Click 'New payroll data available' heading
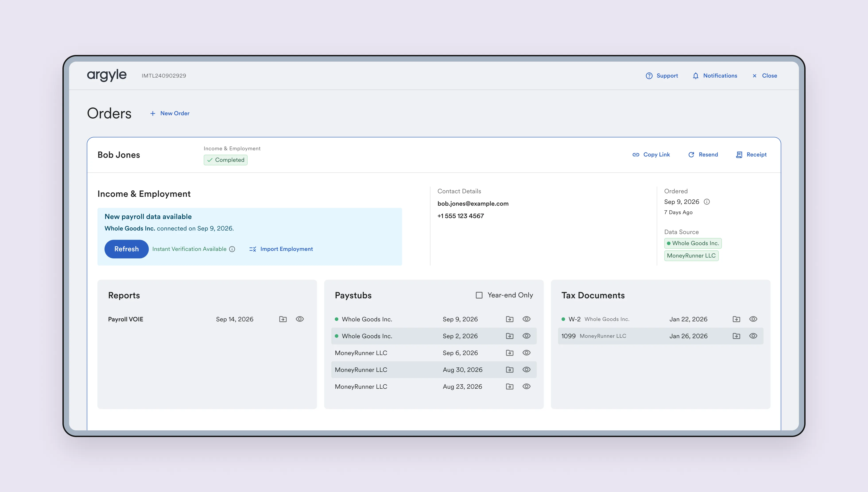The image size is (868, 492). [x=148, y=217]
